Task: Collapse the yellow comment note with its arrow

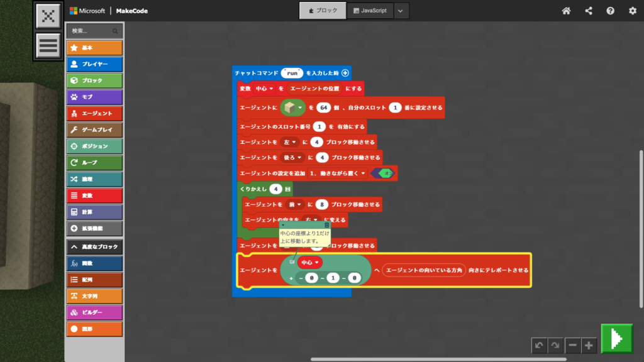Action: click(284, 225)
